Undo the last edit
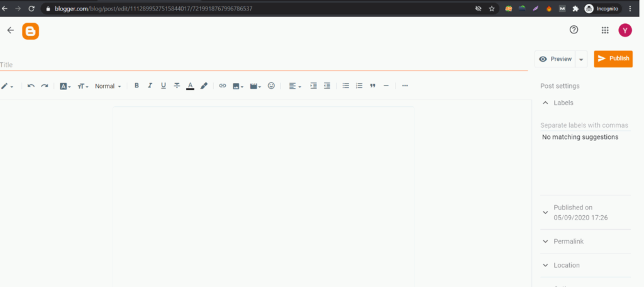Image resolution: width=644 pixels, height=287 pixels. click(x=31, y=86)
